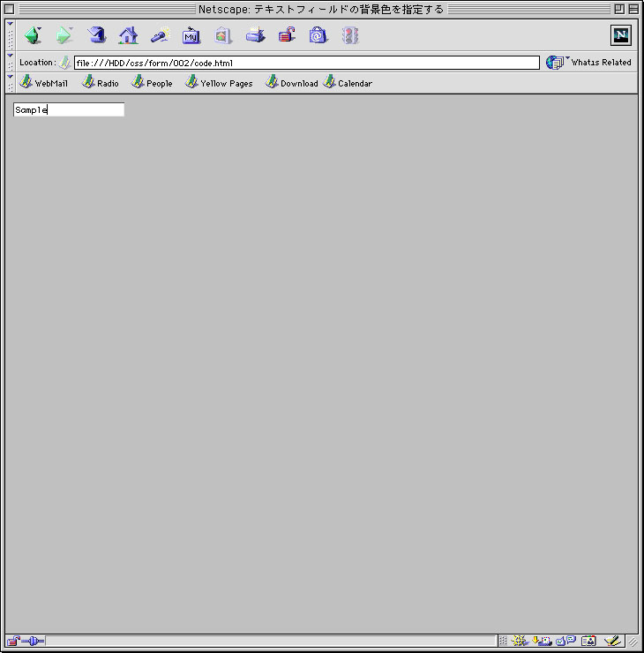Image resolution: width=644 pixels, height=653 pixels.
Task: Click the Shop bag icon
Action: [318, 35]
